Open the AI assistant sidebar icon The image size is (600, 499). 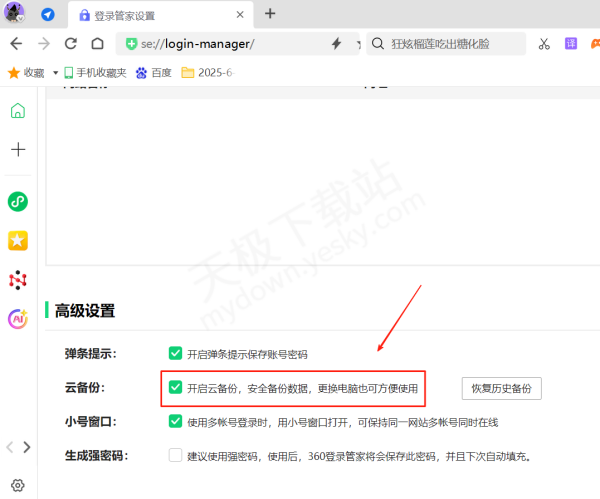[x=17, y=318]
